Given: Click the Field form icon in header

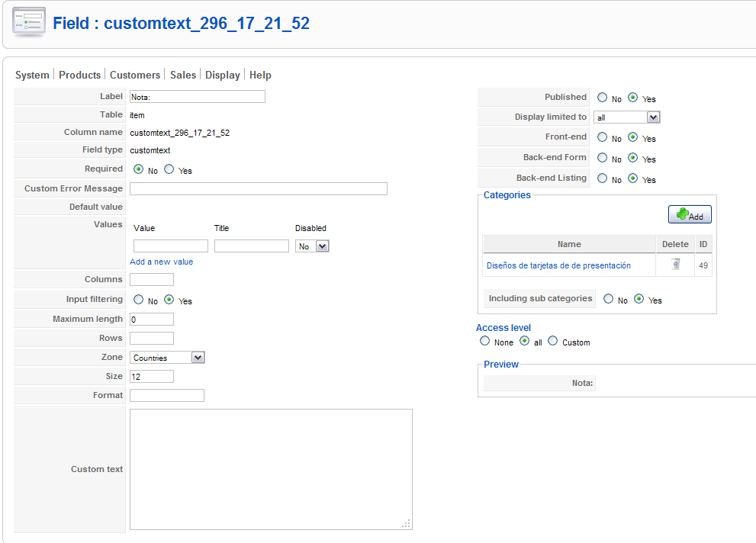Looking at the screenshot, I should (28, 22).
